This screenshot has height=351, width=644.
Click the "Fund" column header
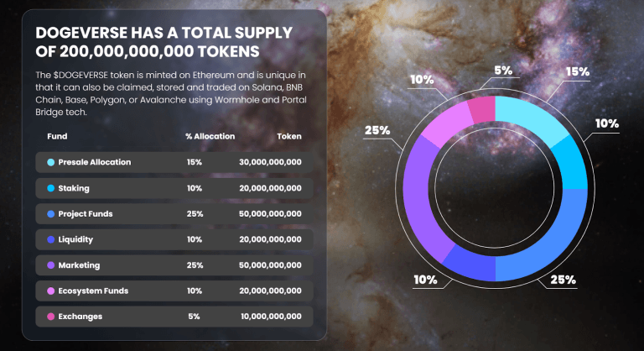(x=58, y=136)
